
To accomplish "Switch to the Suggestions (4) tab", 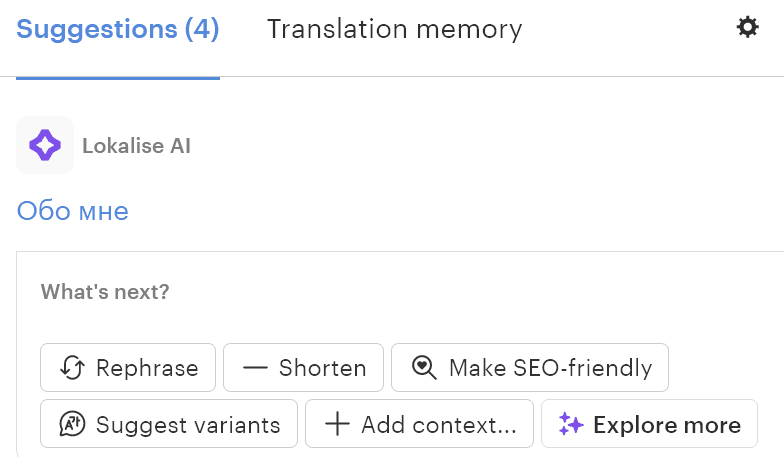I will pyautogui.click(x=118, y=29).
